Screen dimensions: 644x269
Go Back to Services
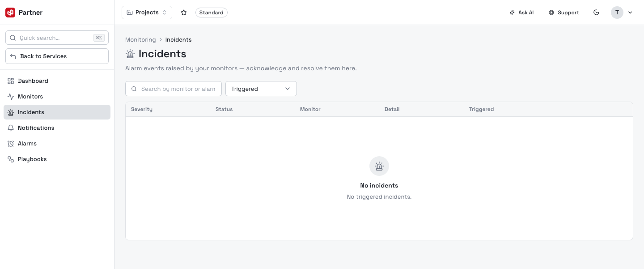point(57,56)
